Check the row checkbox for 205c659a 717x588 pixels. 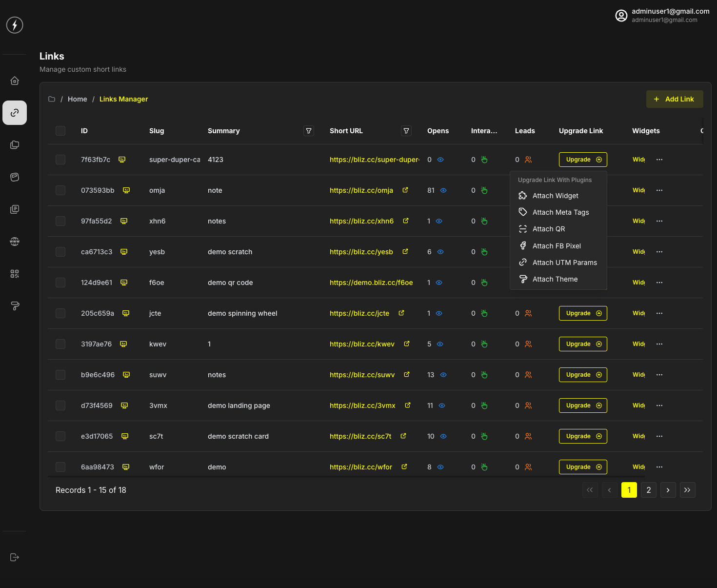[60, 313]
